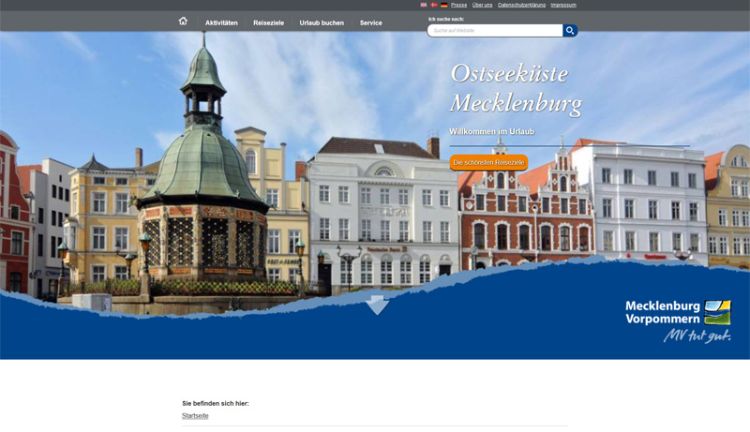Open the Impressum link
This screenshot has width=750, height=432.
click(563, 5)
